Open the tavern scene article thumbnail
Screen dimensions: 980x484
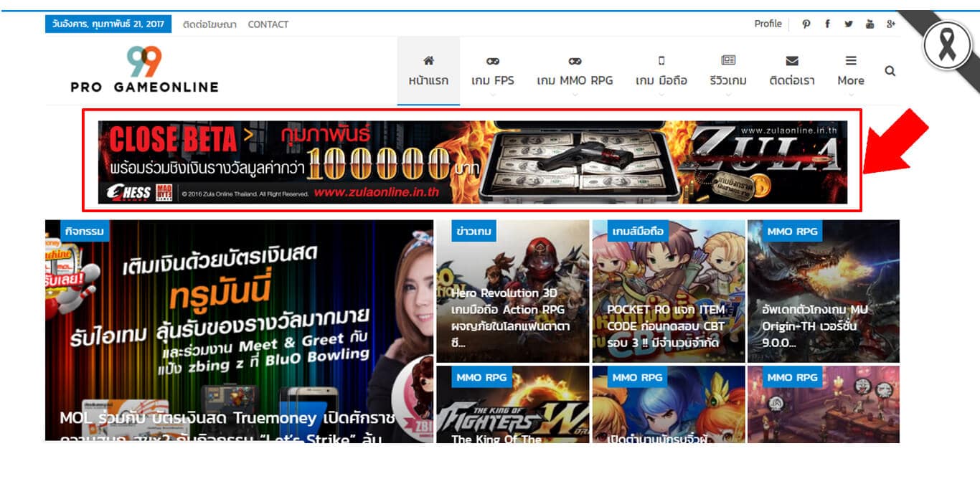(x=824, y=404)
